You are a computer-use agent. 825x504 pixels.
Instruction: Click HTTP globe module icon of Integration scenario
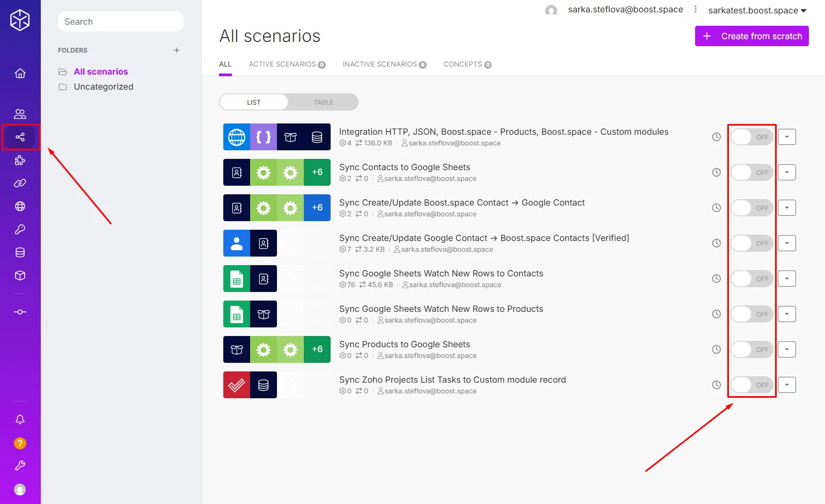(237, 137)
